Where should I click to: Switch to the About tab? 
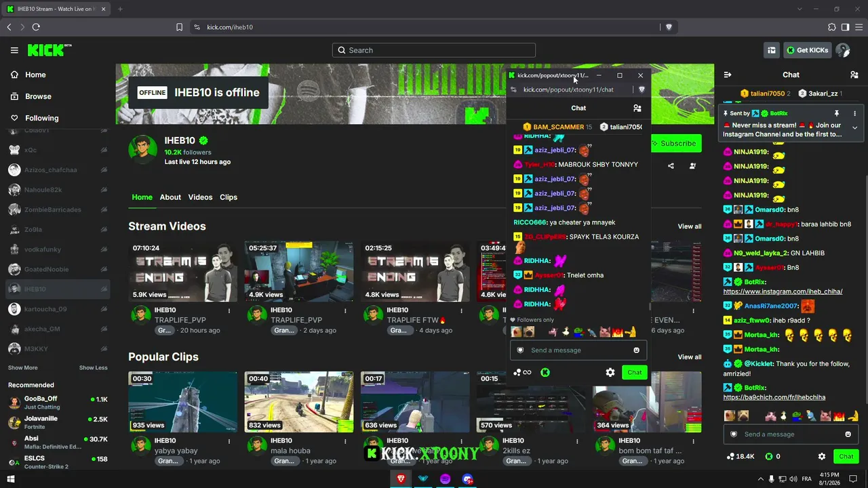[x=170, y=197]
